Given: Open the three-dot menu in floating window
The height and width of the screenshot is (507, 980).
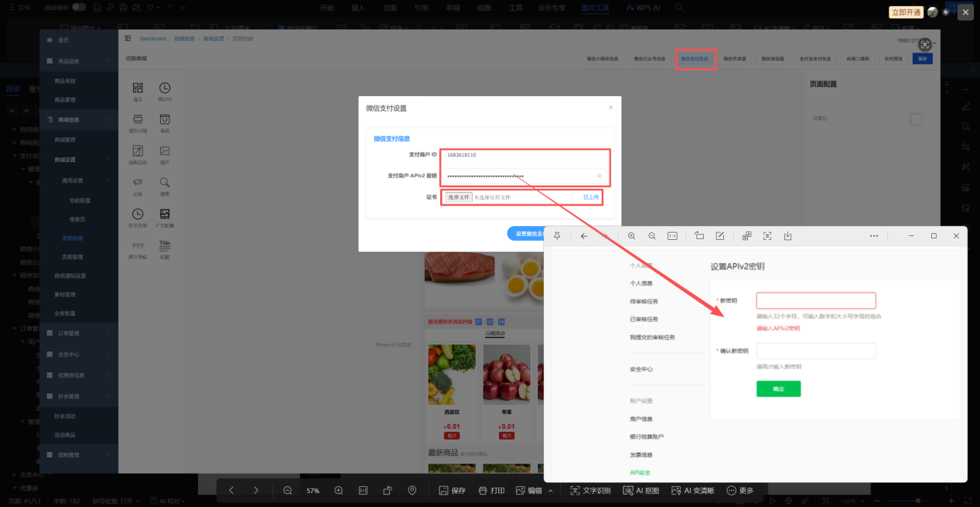Looking at the screenshot, I should coord(874,236).
